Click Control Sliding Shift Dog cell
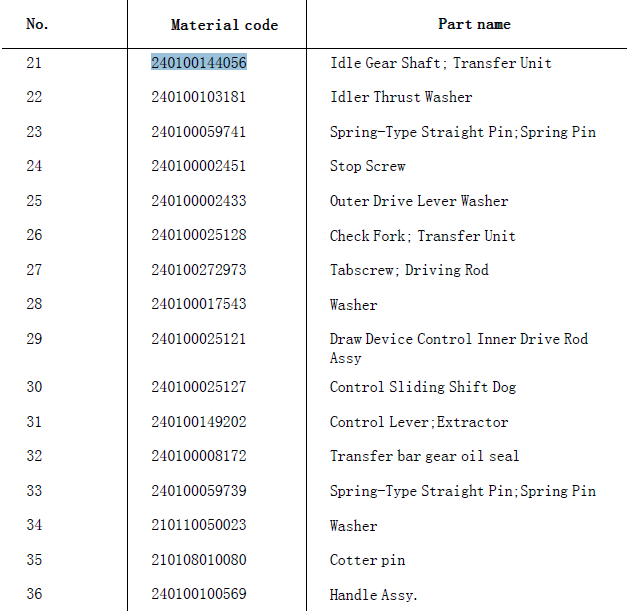Viewport: 627px width, 611px height. 423,387
